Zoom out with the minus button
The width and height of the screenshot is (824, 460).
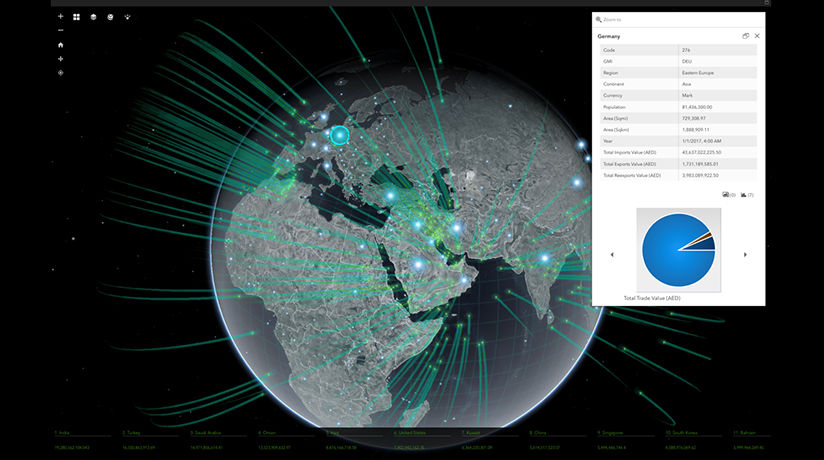60,30
